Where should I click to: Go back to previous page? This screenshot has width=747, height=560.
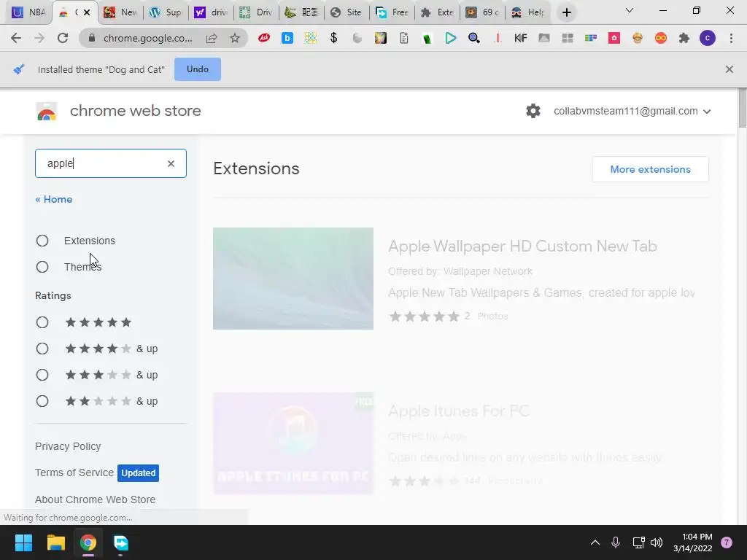16,38
